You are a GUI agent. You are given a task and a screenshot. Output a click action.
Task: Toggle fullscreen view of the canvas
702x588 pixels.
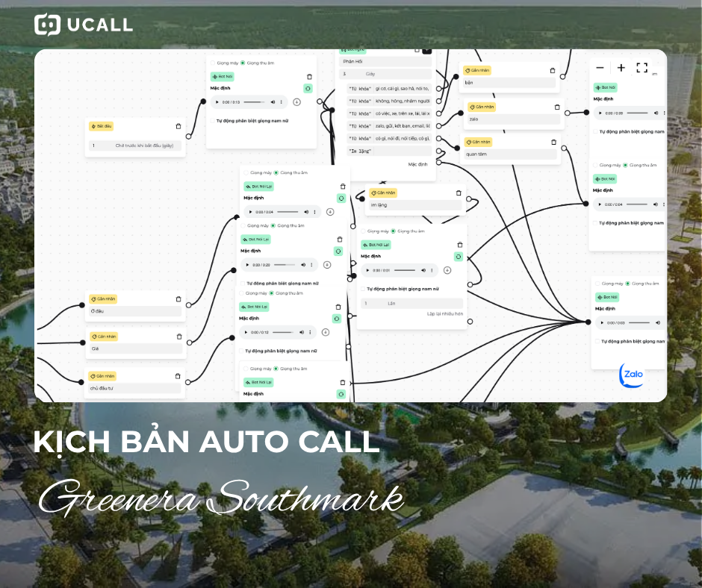point(642,68)
